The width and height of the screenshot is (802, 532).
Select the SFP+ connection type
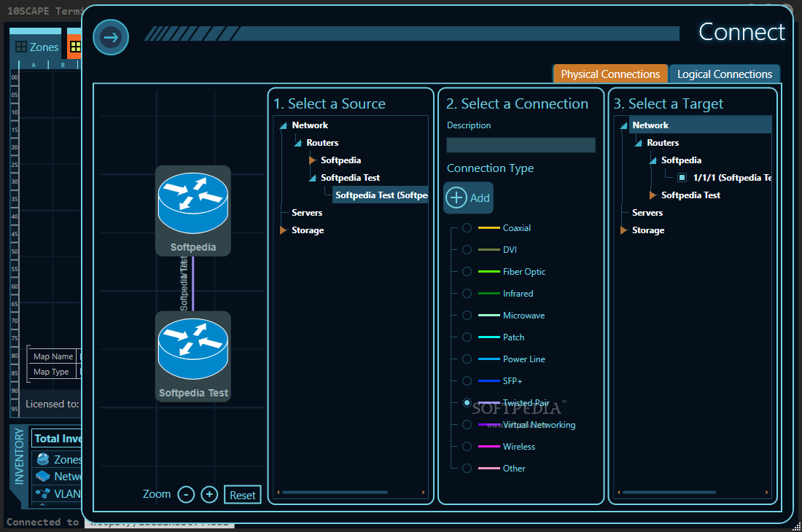[467, 380]
